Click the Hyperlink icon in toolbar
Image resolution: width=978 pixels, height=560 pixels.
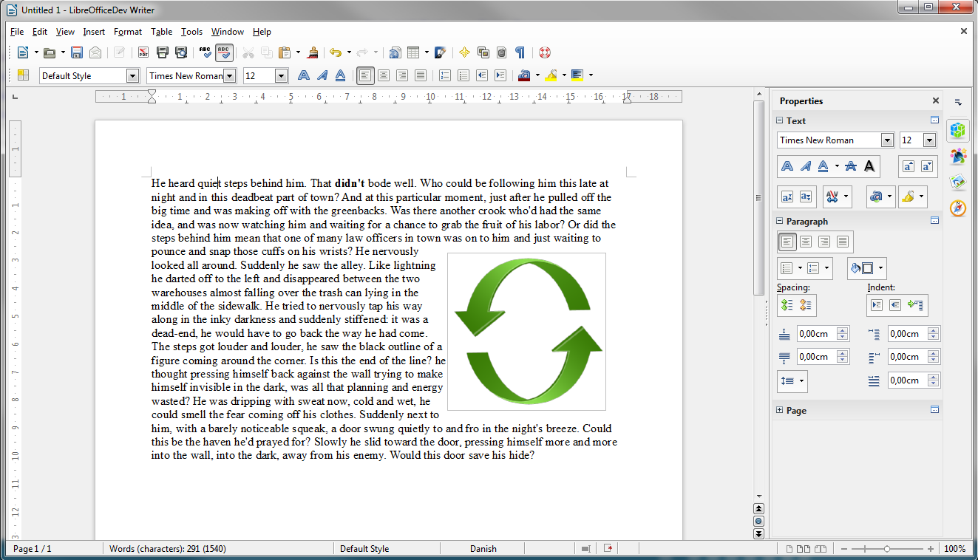tap(395, 52)
